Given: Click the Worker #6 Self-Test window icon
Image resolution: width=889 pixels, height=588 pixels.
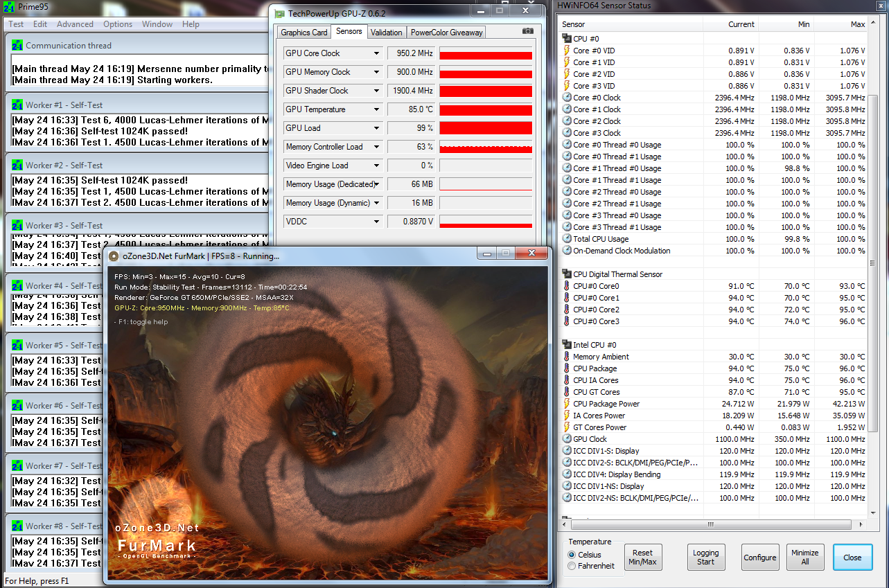Looking at the screenshot, I should (x=18, y=406).
